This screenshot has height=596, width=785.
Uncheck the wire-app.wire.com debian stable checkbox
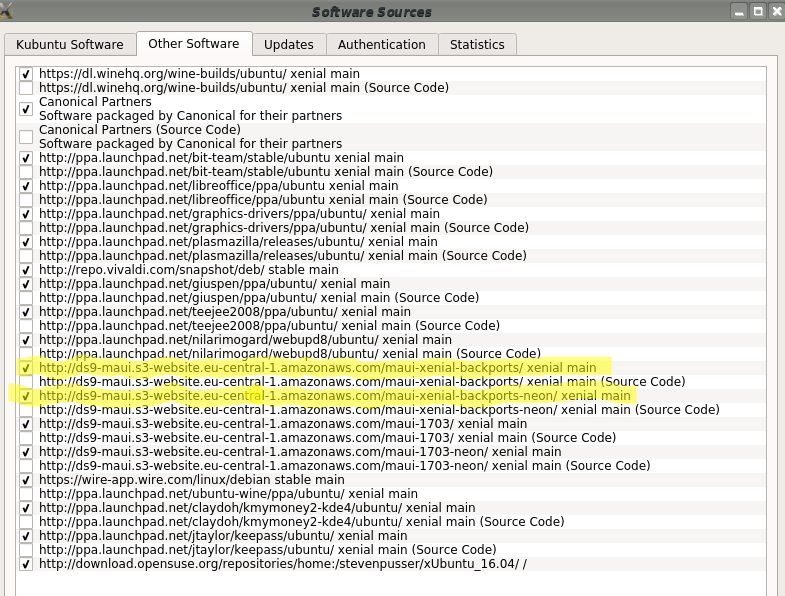[x=26, y=480]
